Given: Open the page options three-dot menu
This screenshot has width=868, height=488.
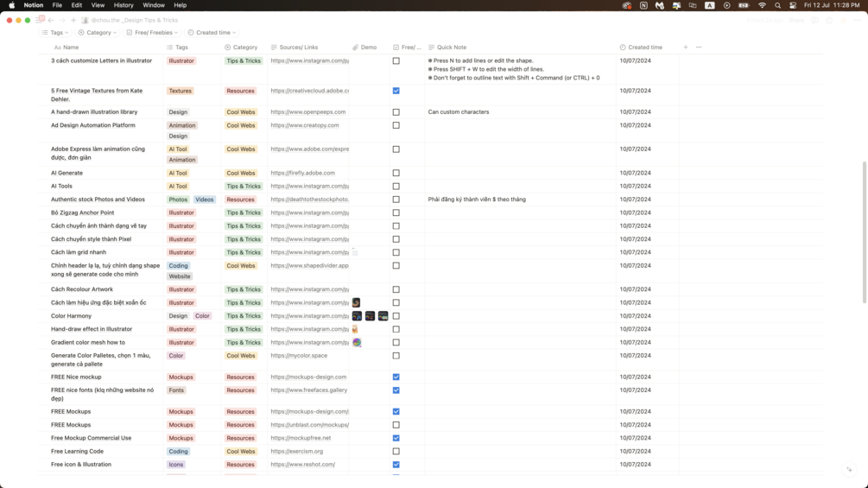Looking at the screenshot, I should (x=857, y=20).
